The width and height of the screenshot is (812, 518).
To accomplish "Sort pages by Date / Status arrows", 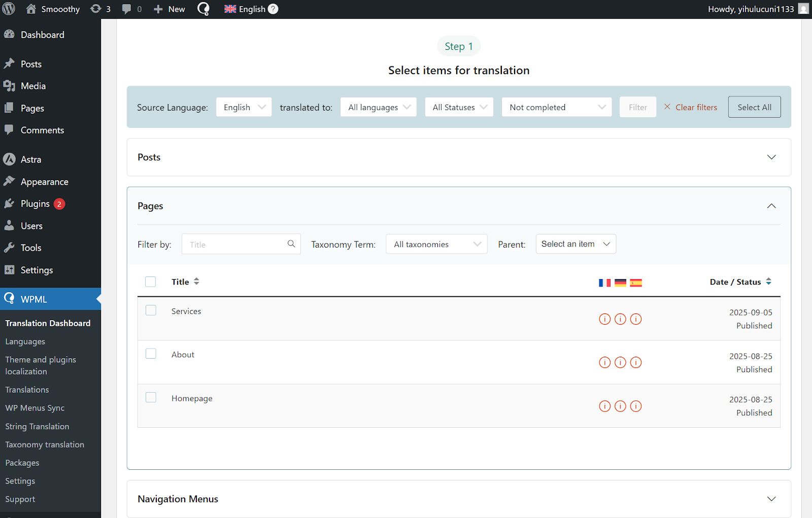I will (x=768, y=281).
